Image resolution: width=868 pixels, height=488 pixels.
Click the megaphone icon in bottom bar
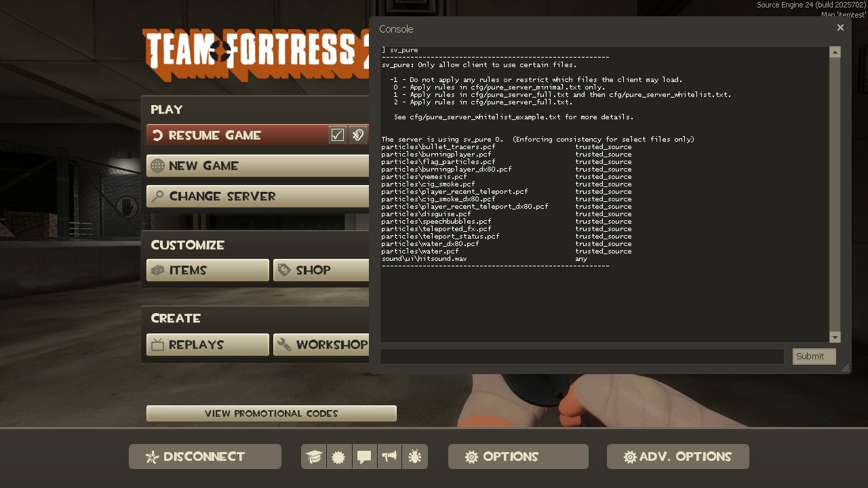point(389,457)
